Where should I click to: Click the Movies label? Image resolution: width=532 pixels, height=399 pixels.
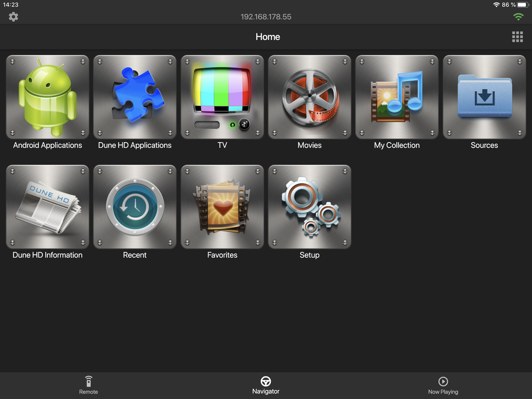point(310,145)
